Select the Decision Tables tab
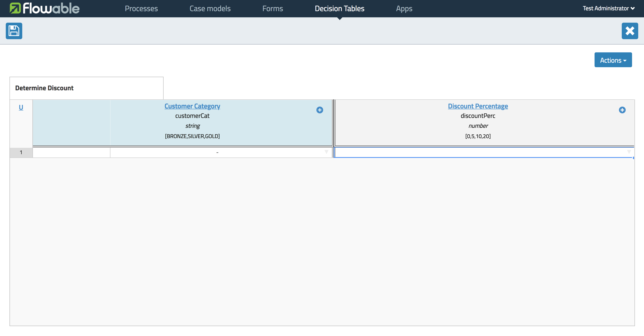The image size is (644, 336). (x=340, y=8)
